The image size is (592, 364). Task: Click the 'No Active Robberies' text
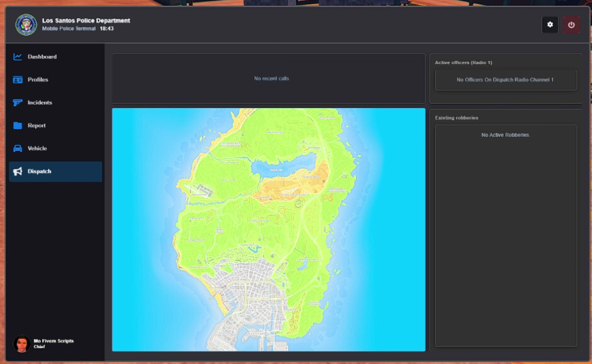505,135
